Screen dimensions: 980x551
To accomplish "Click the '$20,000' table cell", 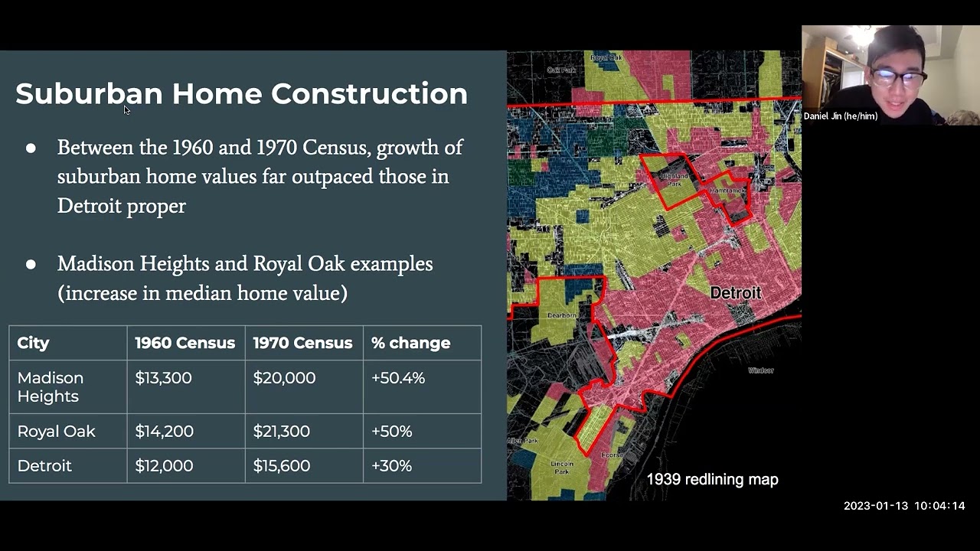I will point(304,386).
